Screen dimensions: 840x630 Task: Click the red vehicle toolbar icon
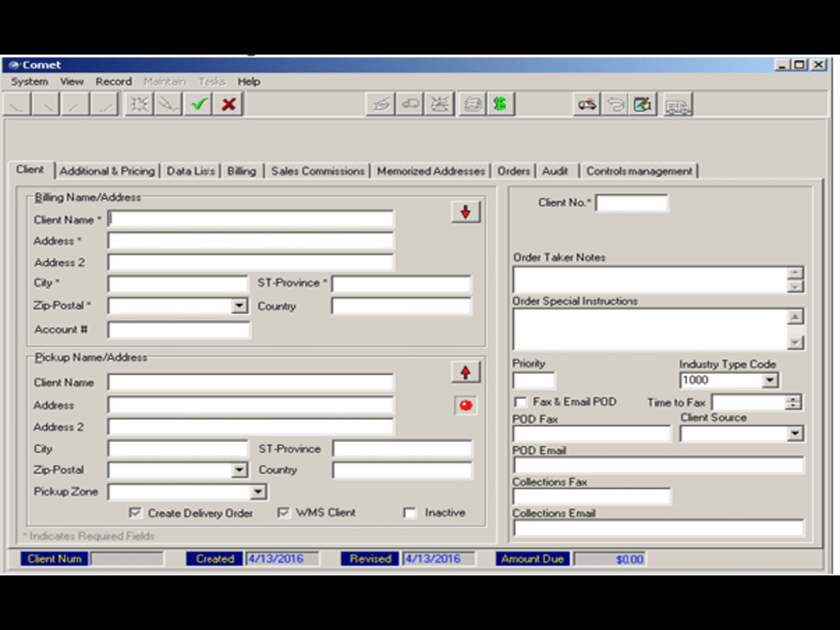point(586,104)
